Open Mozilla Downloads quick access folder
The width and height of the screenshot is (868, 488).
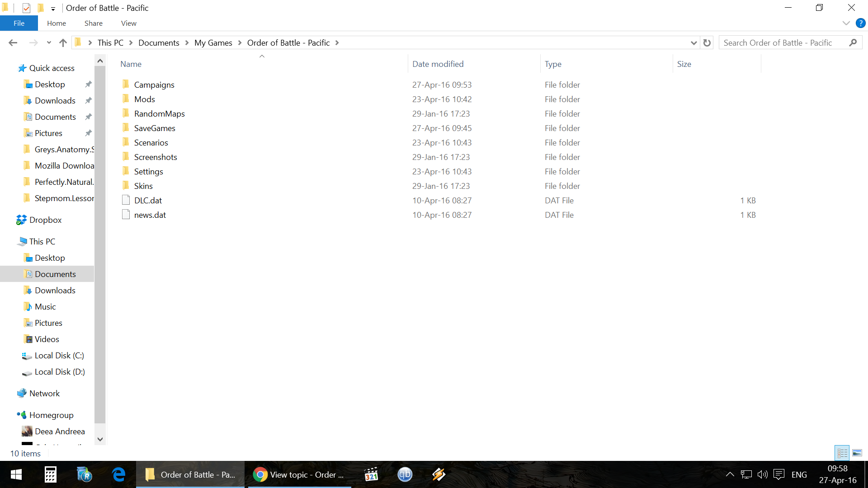tap(64, 165)
